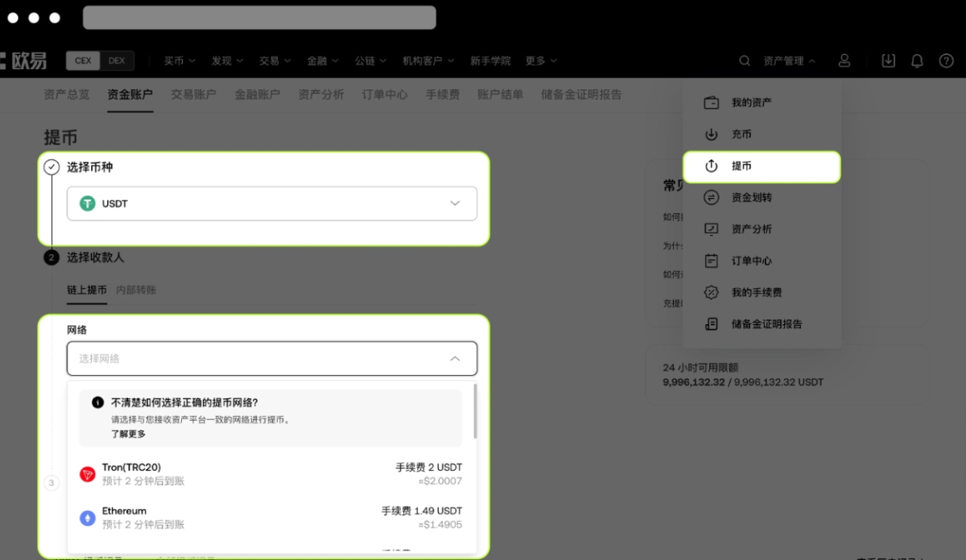Screen dimensions: 966x560
Task: Click the download app icon
Action: pos(888,61)
